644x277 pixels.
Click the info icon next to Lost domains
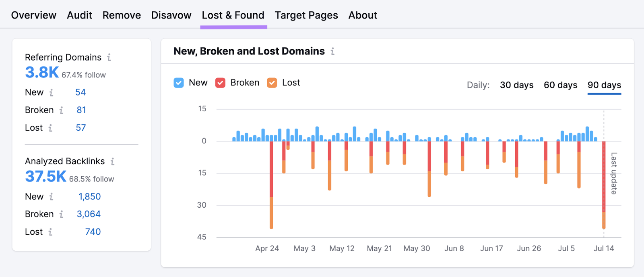pos(50,127)
